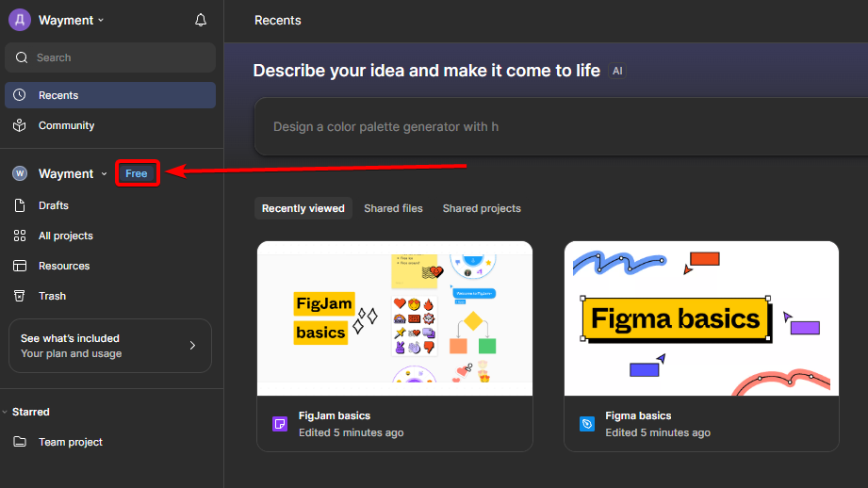Click the Recents page header title
868x488 pixels.
coord(277,21)
